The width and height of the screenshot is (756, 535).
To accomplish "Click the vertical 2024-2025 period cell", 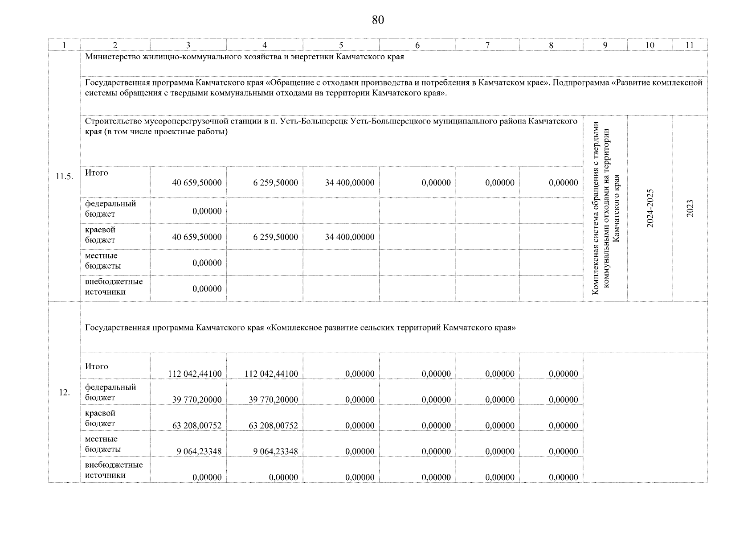I will tap(650, 208).
